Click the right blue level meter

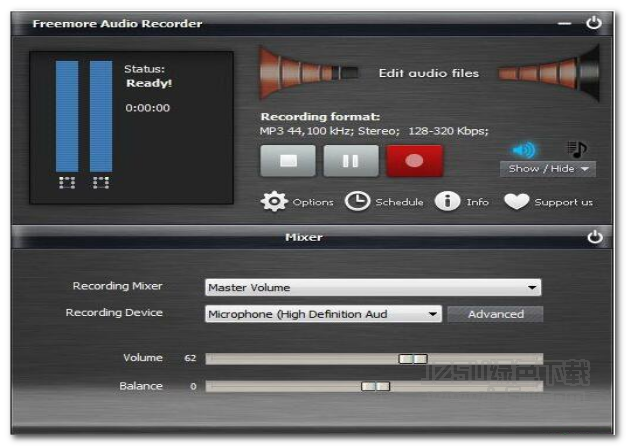click(101, 116)
